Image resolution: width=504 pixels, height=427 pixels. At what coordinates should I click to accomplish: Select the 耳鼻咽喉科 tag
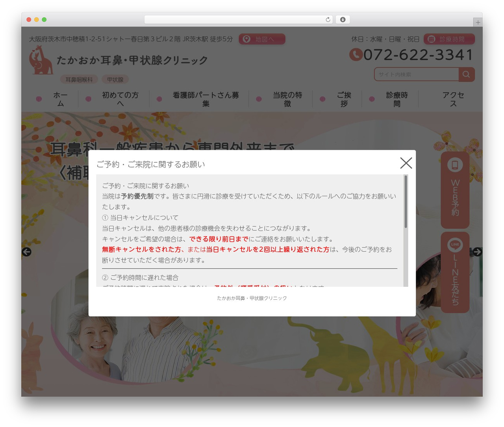(x=79, y=80)
